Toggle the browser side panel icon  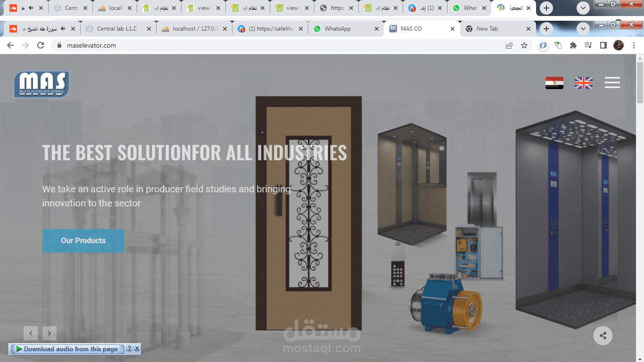coord(603,45)
